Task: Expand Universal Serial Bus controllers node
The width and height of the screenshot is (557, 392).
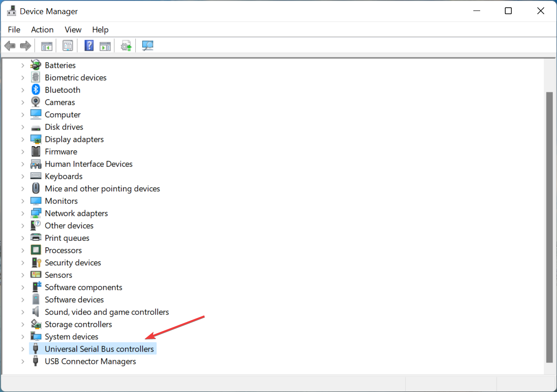Action: click(x=22, y=349)
